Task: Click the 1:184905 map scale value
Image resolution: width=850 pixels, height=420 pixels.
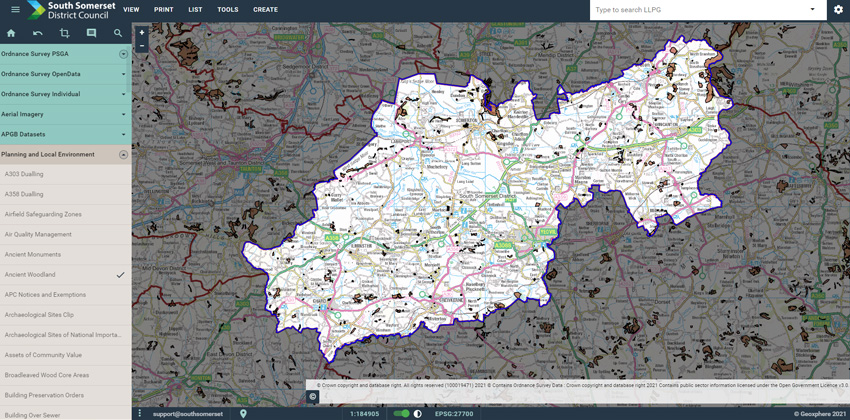Action: tap(365, 413)
